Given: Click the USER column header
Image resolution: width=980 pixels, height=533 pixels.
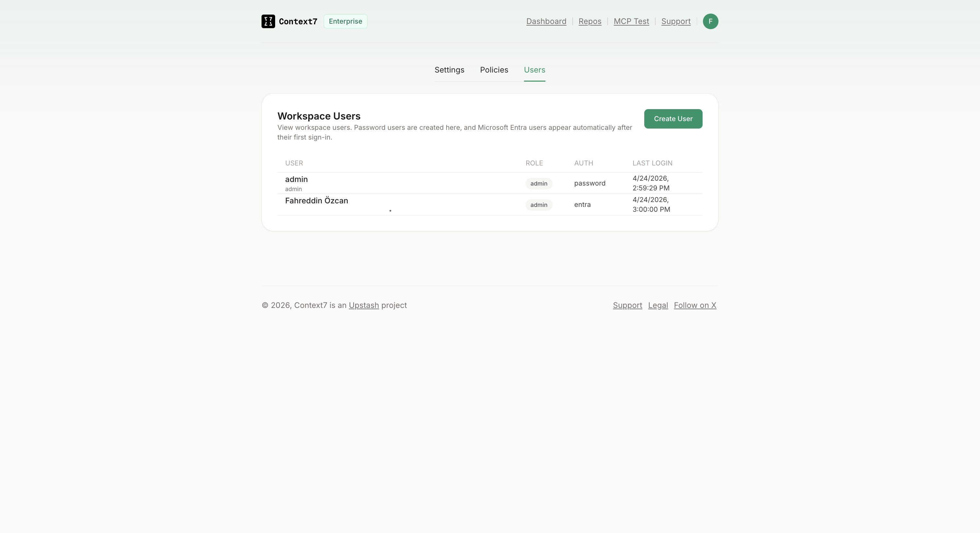Looking at the screenshot, I should coord(294,163).
